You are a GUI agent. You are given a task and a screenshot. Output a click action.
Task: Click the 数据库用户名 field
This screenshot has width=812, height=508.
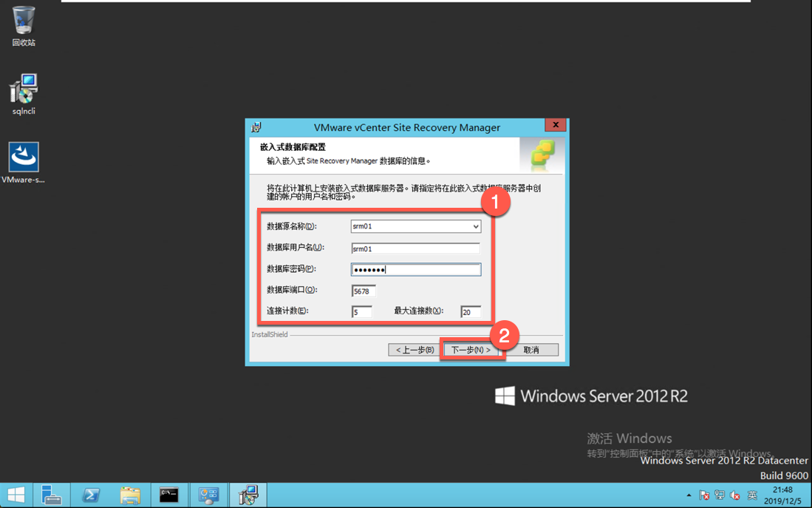(x=416, y=248)
